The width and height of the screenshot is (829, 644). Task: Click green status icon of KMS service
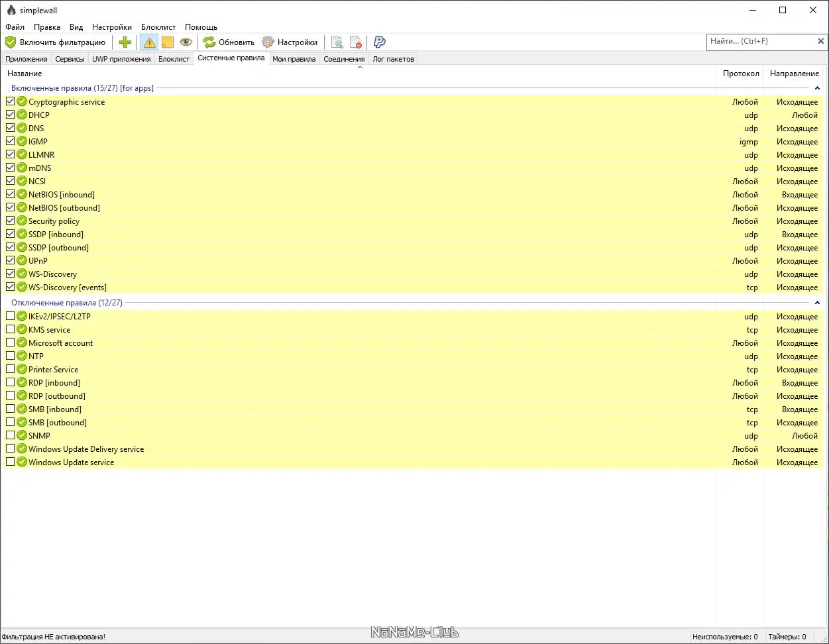(x=22, y=330)
